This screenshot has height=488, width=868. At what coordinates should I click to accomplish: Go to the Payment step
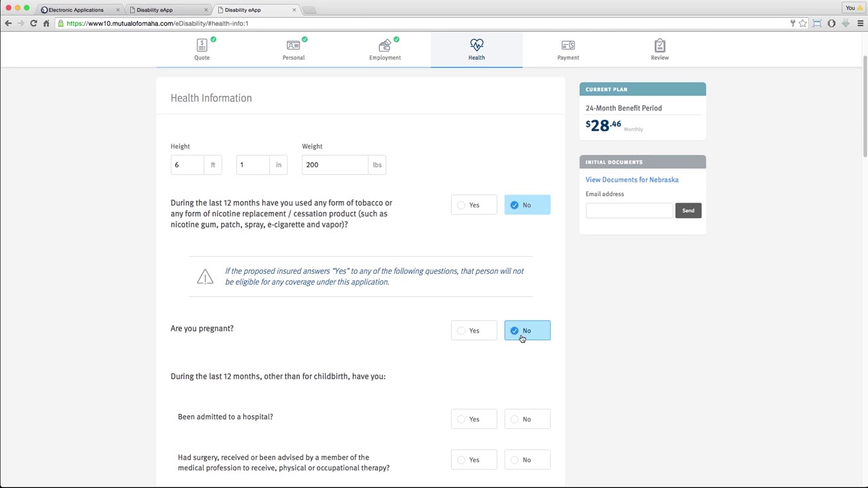[568, 49]
